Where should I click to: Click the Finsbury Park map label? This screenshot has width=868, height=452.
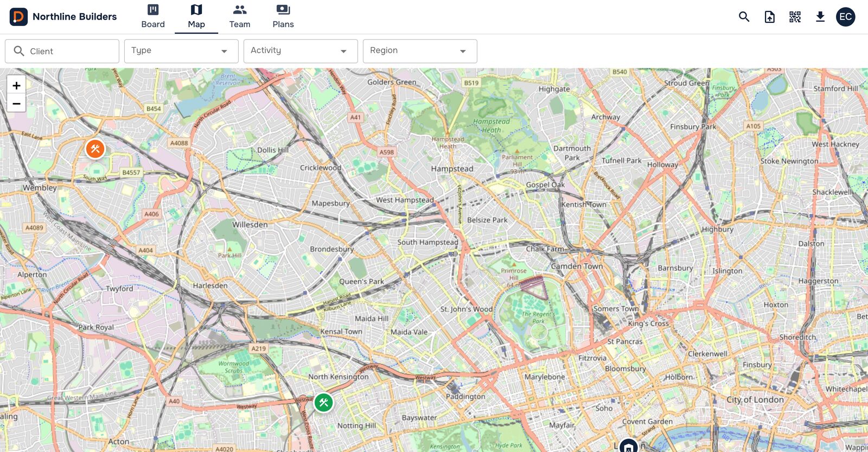coord(693,126)
